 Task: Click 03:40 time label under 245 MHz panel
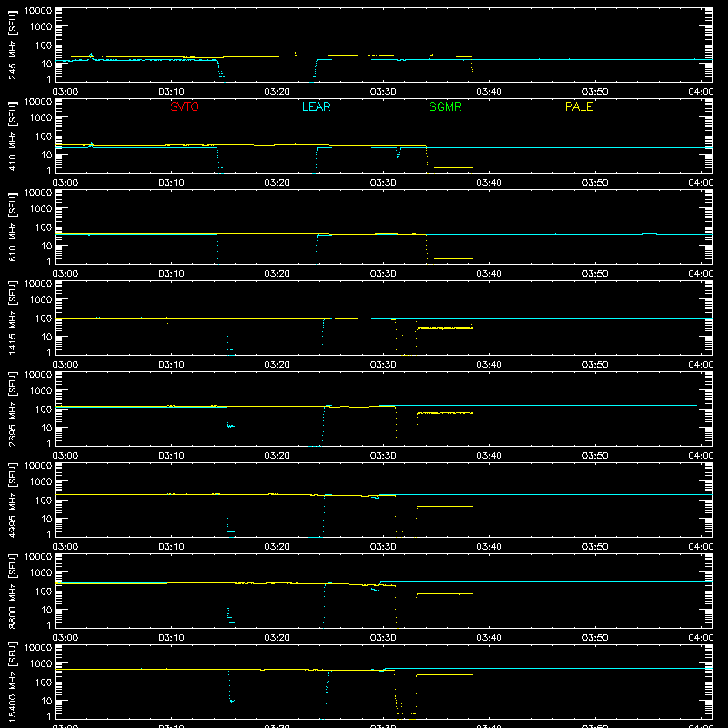tap(489, 92)
